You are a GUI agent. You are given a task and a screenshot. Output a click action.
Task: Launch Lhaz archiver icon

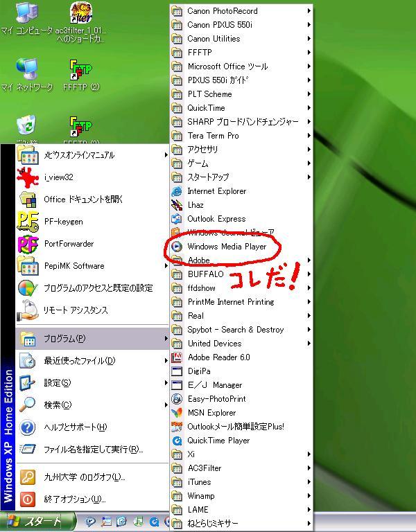tap(177, 205)
